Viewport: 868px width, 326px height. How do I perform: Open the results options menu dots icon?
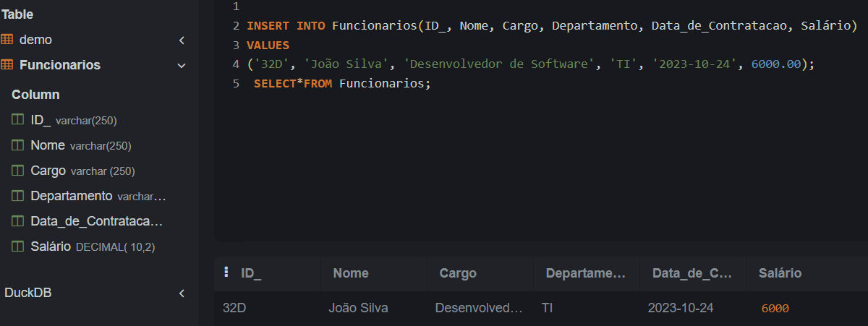[x=226, y=272]
